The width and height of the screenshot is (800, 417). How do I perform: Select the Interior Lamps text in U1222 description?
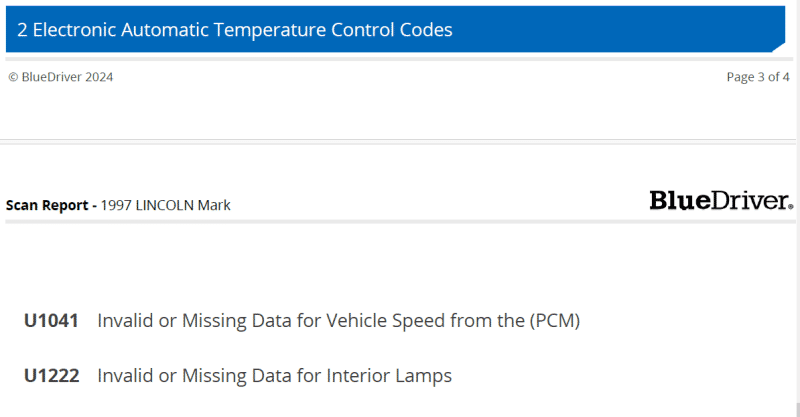[x=389, y=376]
